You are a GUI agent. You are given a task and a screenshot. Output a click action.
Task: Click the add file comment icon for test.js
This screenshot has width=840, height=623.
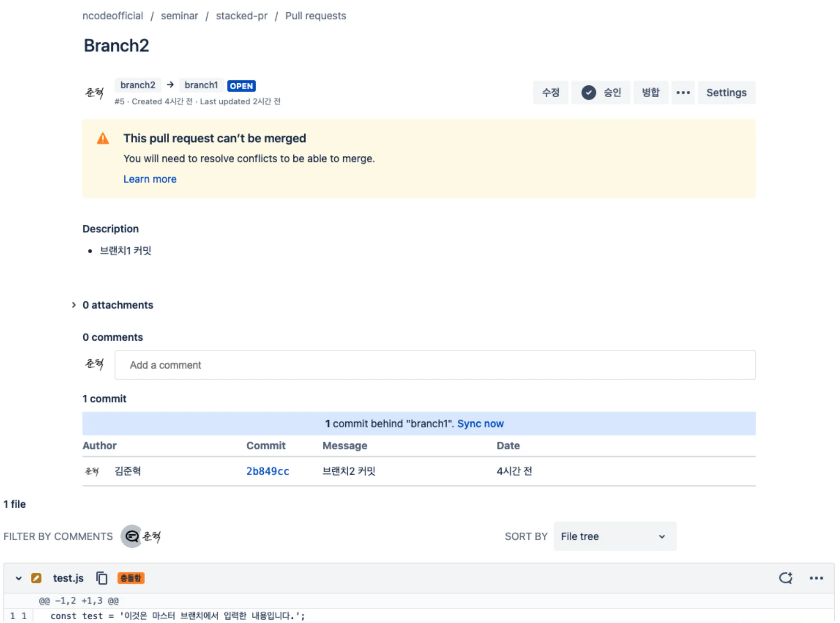click(785, 578)
